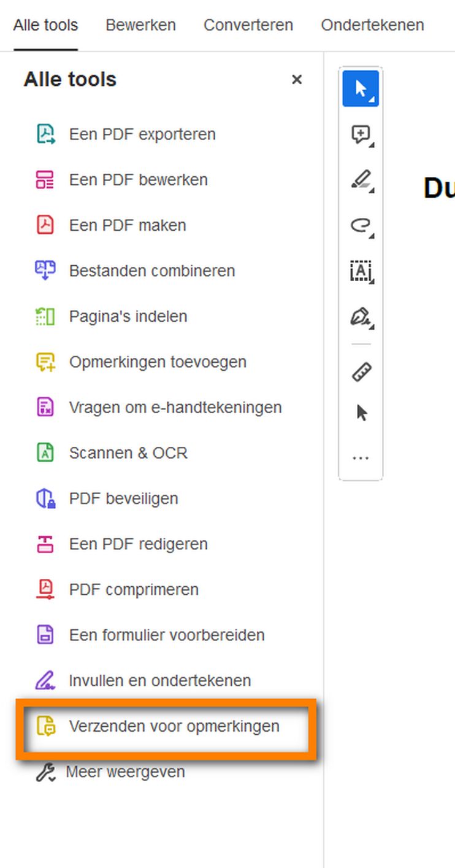455x868 pixels.
Task: Close the Alle tools panel
Action: click(x=297, y=79)
